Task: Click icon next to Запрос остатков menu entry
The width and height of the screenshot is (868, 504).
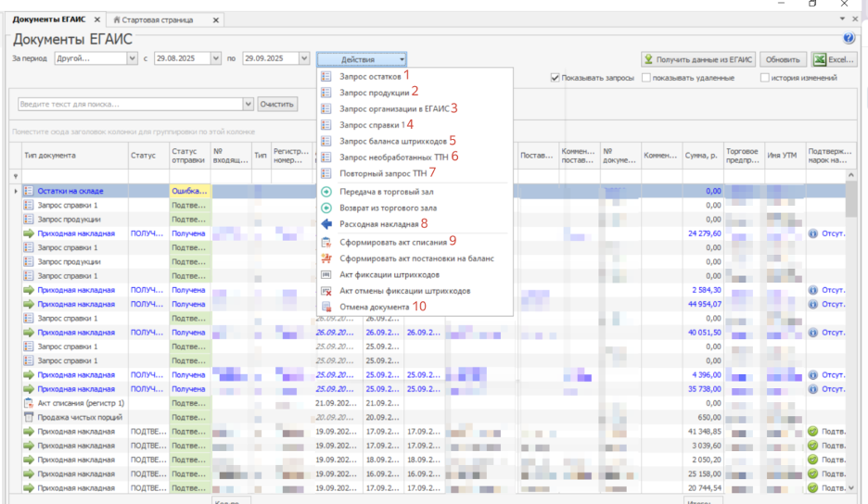Action: tap(326, 76)
